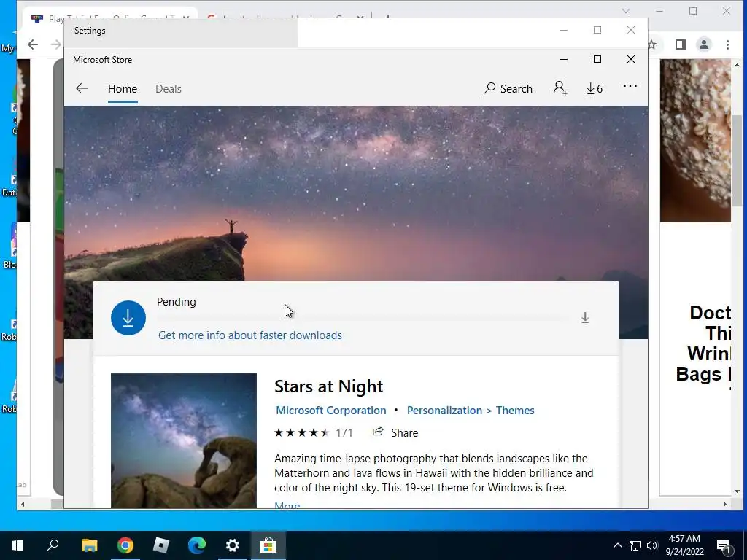Go back in Microsoft Store
This screenshot has width=747, height=560.
82,88
